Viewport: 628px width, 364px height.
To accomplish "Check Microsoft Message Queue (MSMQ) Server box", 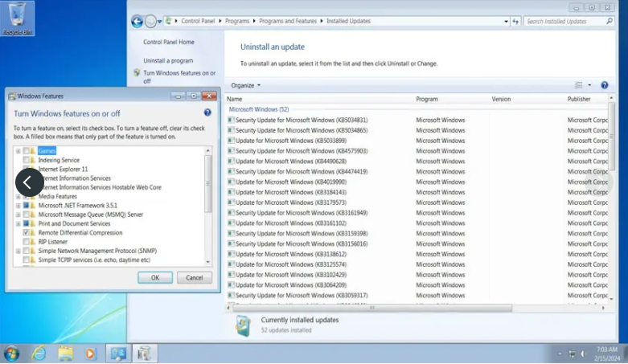I will (26, 215).
